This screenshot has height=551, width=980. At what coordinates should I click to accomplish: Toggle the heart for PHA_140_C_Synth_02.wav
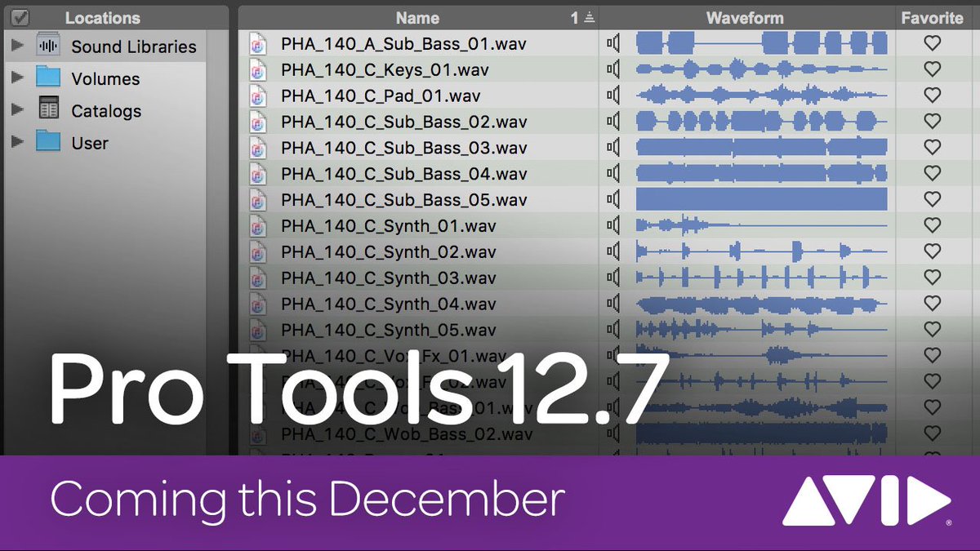(x=932, y=251)
